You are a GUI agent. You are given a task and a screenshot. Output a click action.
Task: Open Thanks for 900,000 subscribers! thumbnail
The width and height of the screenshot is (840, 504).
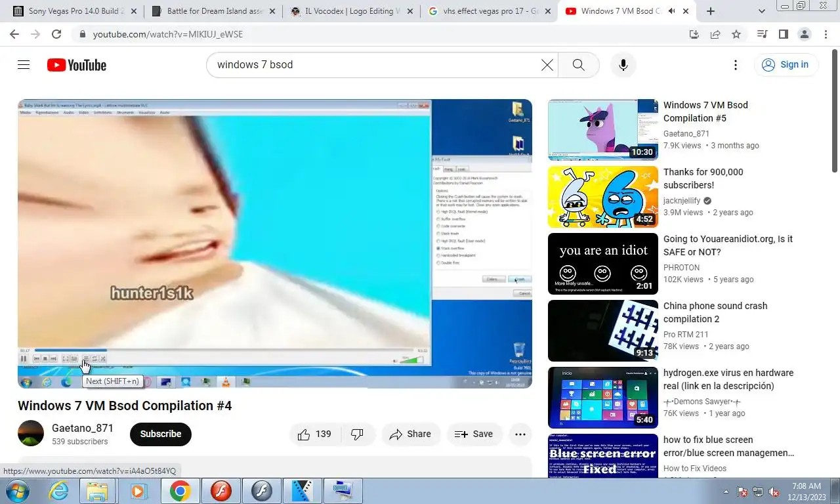(603, 197)
